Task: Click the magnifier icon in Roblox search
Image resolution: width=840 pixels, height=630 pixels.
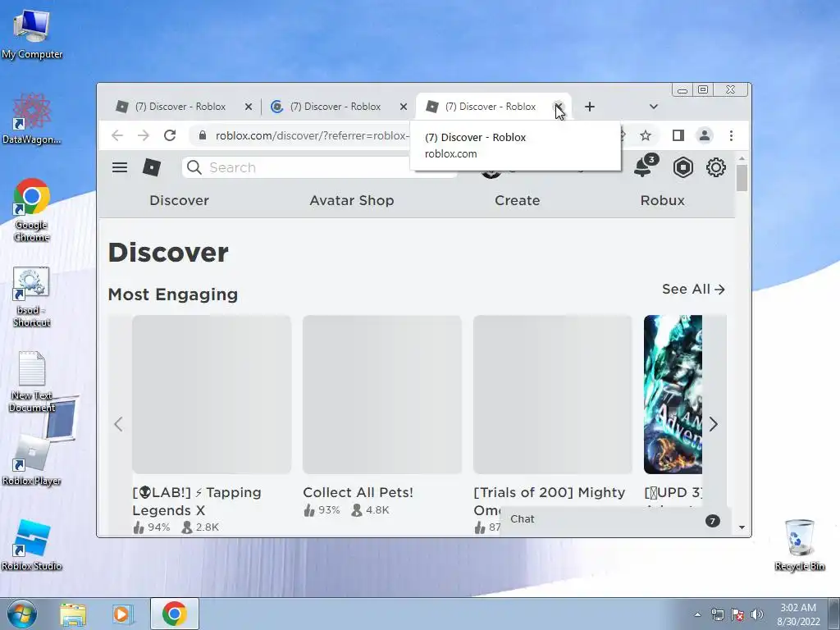Action: [x=194, y=167]
